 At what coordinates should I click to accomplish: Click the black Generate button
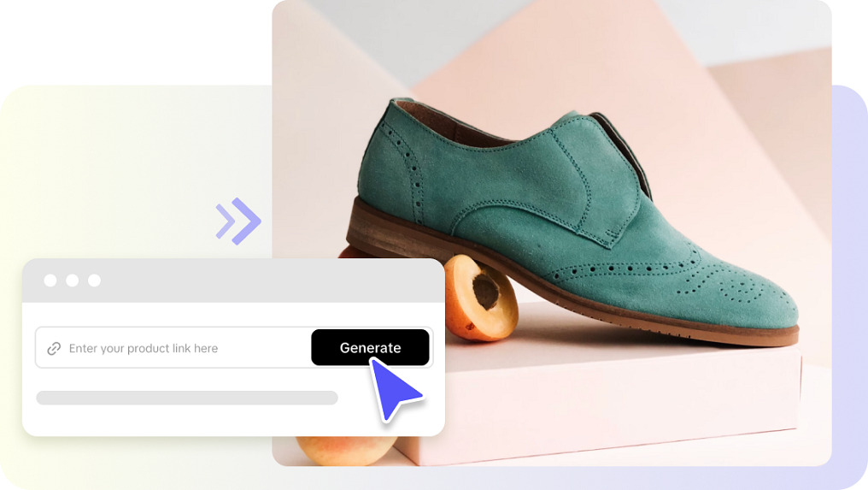coord(370,347)
